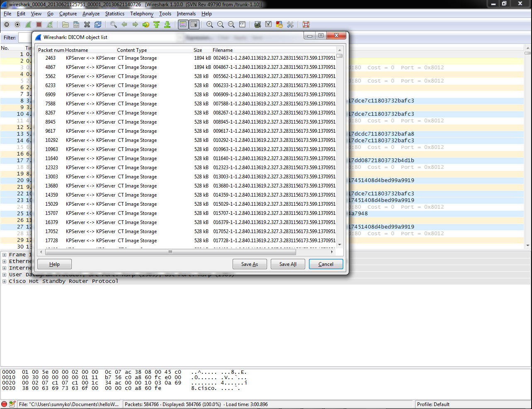532x409 pixels.
Task: Click main packet list scroll down arrow
Action: (x=528, y=245)
